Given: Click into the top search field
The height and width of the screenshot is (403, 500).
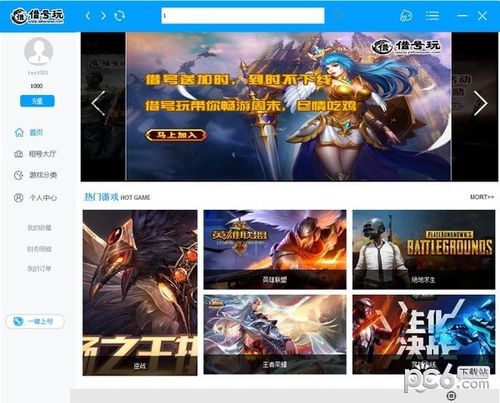Looking at the screenshot, I should [x=243, y=16].
